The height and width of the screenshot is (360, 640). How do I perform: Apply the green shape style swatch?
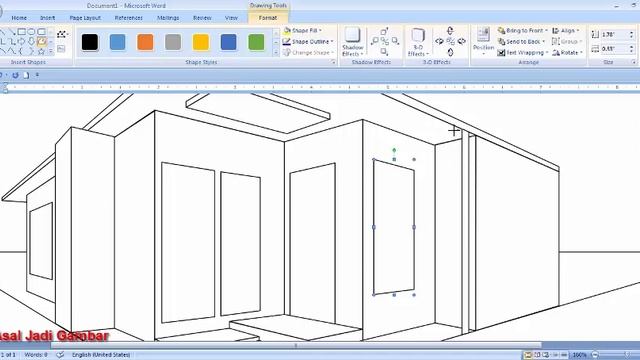click(256, 42)
